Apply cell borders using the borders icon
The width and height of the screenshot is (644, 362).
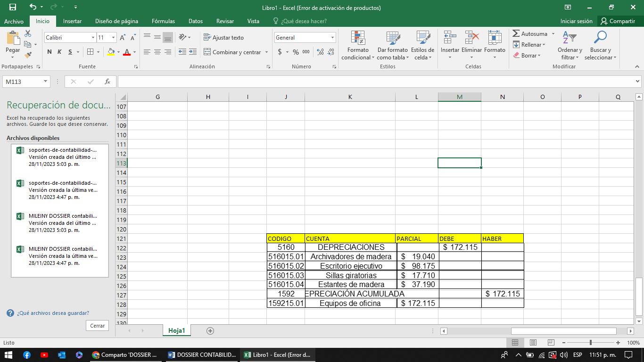tap(90, 52)
